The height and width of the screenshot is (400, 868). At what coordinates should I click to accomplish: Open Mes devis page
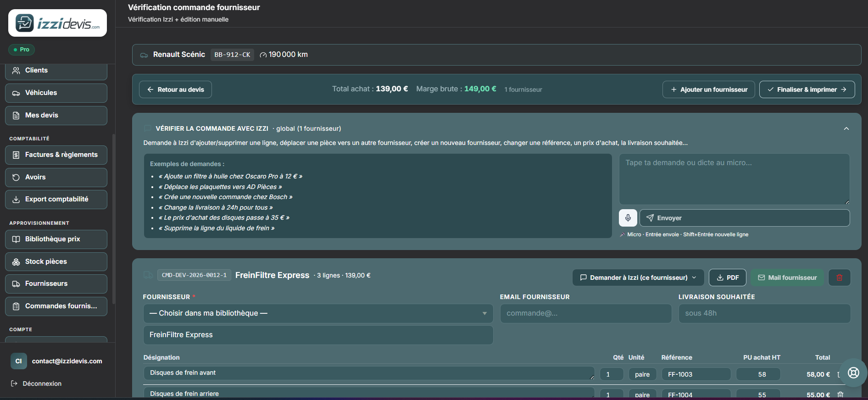coord(56,116)
